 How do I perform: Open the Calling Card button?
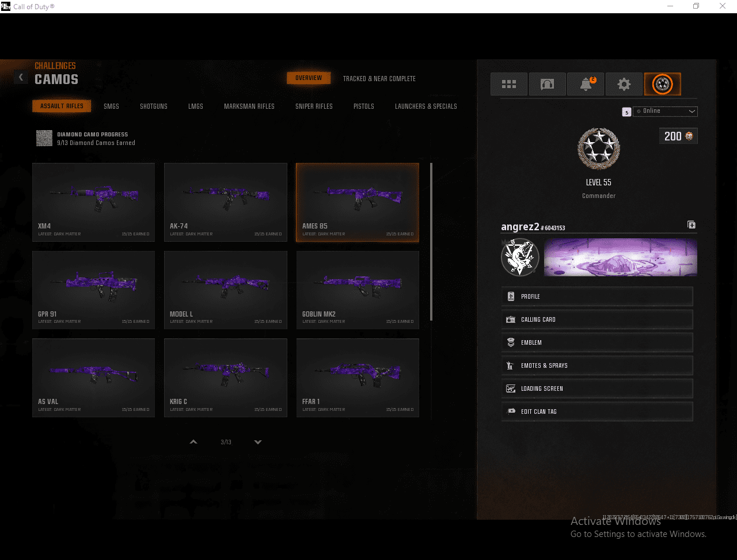597,319
